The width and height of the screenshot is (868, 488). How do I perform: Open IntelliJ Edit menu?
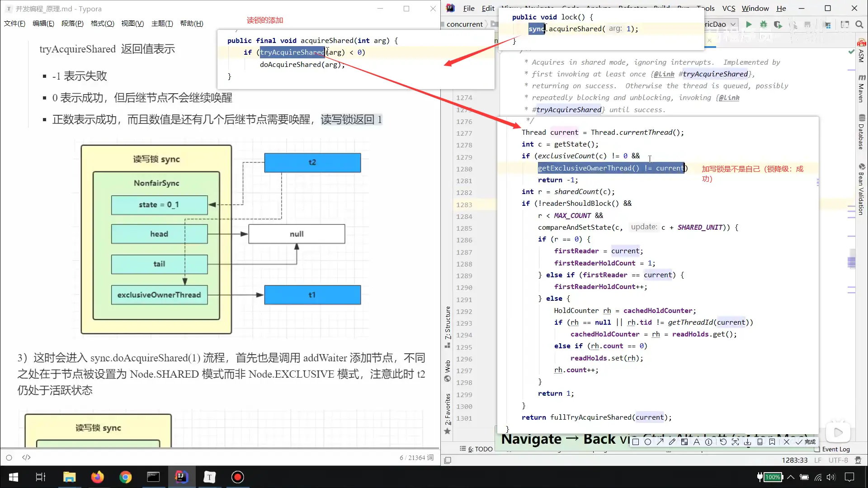488,8
